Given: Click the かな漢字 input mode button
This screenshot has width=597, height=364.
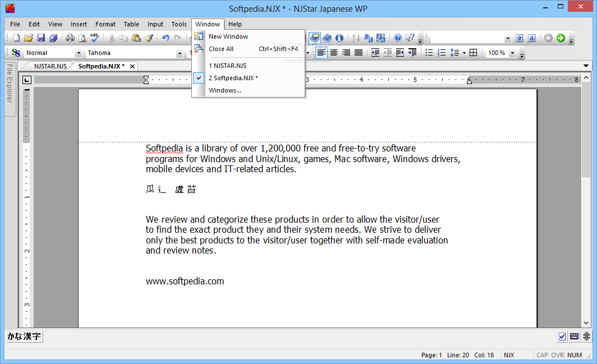Looking at the screenshot, I should pyautogui.click(x=24, y=336).
